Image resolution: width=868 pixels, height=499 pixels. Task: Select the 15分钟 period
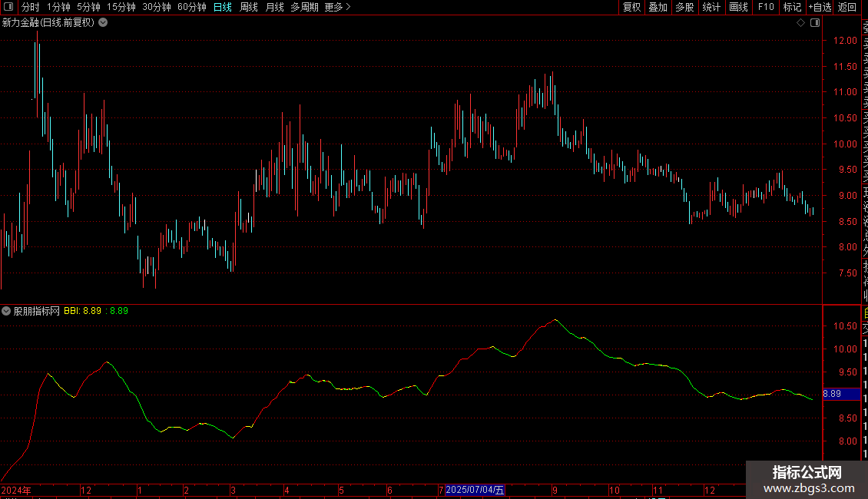click(x=121, y=7)
